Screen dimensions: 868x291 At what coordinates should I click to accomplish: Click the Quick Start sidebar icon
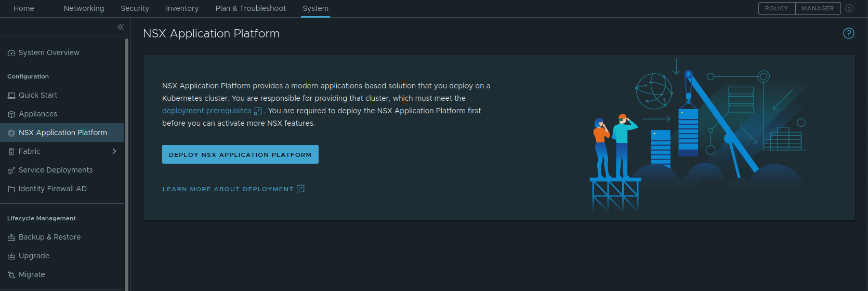(x=11, y=96)
